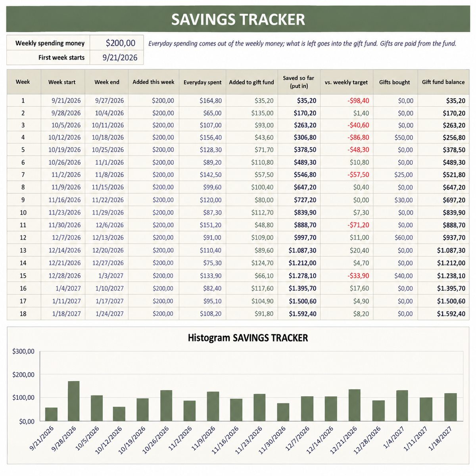Select week 15 everyday spent $133,90
Image resolution: width=476 pixels, height=476 pixels.
point(202,276)
